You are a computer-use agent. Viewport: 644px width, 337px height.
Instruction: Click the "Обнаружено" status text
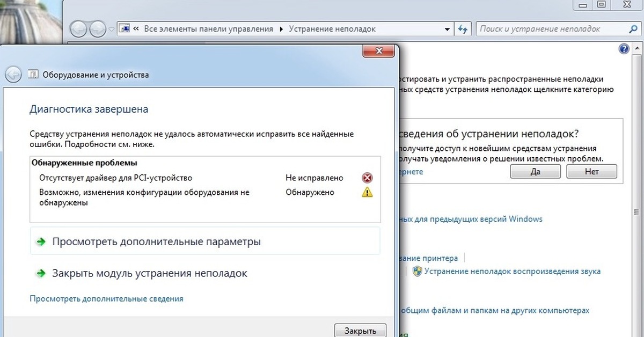coord(310,192)
